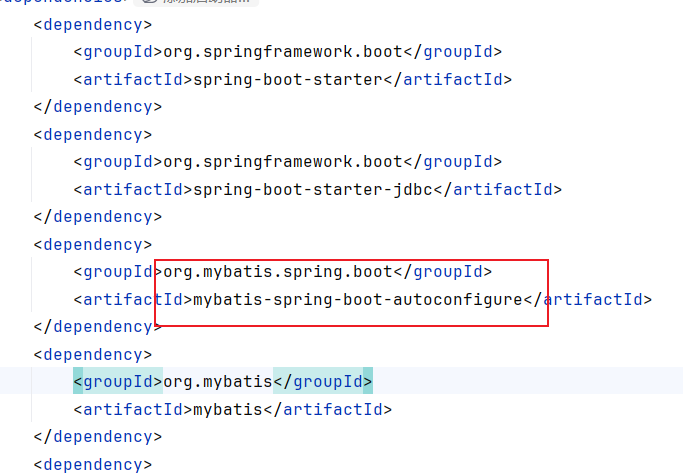Click closing artifactId tag after mybatis-spring-boot-autoconfigure
The height and width of the screenshot is (476, 683).
(588, 299)
